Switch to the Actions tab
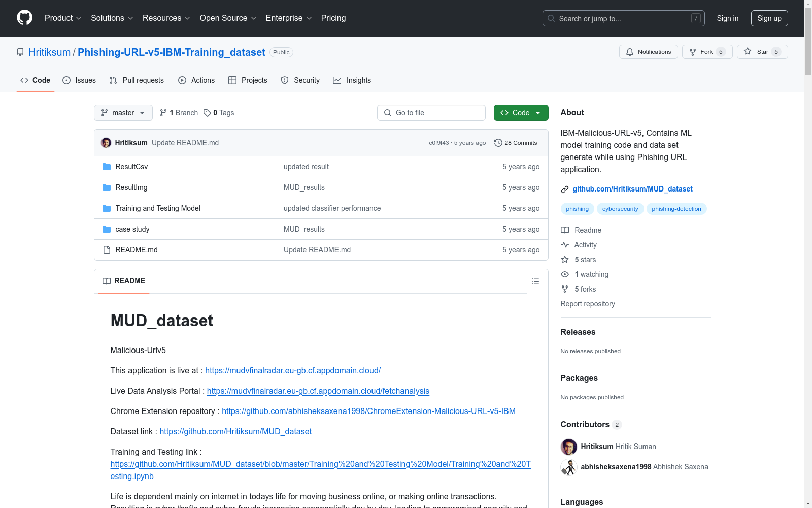 (196, 80)
